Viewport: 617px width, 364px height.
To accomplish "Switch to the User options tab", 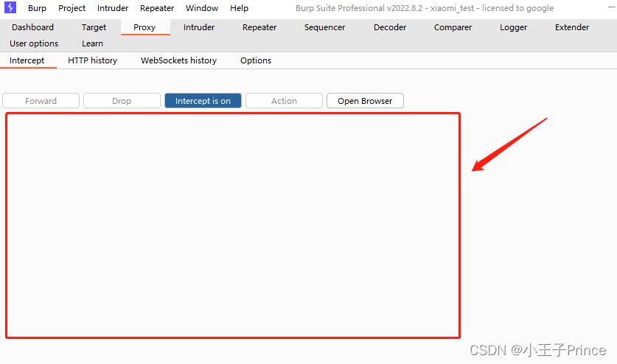I will coord(34,43).
